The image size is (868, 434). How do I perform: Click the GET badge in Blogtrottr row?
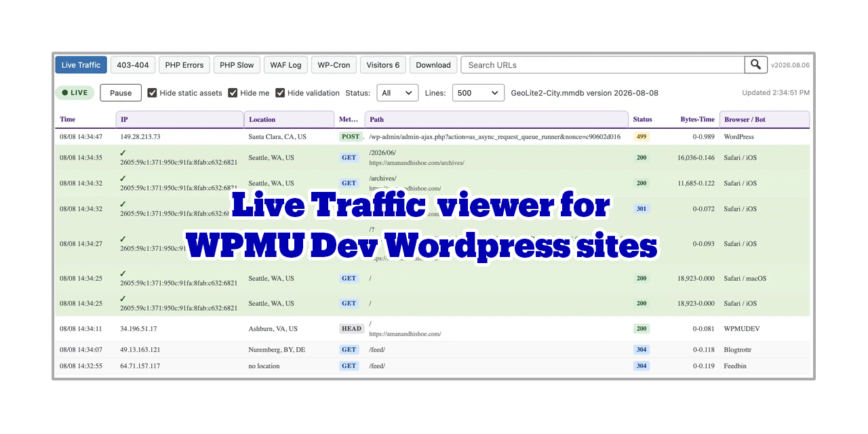(349, 350)
